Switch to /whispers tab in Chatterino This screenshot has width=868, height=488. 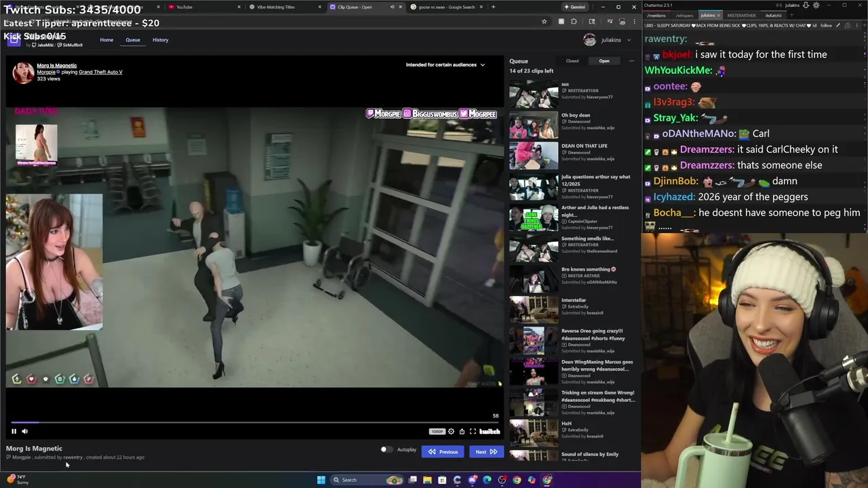(x=684, y=15)
